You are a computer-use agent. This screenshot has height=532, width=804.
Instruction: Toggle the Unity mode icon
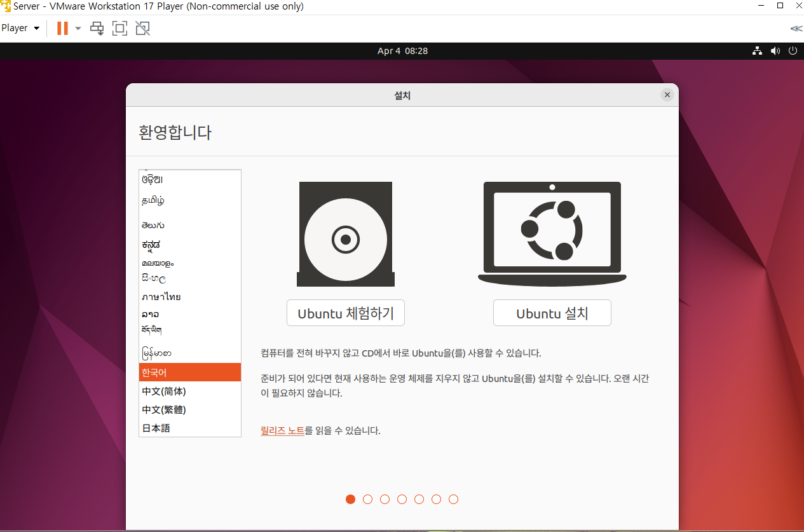[x=143, y=28]
